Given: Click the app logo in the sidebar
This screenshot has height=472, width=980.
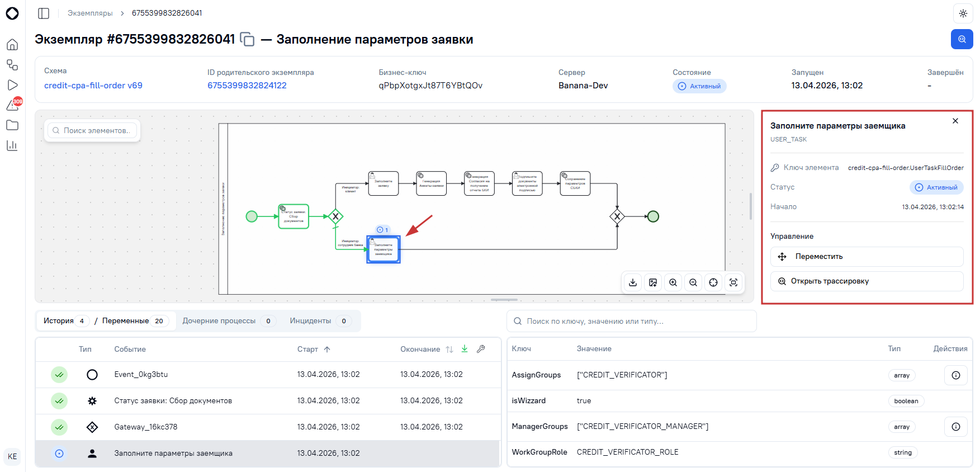Looking at the screenshot, I should [x=12, y=13].
